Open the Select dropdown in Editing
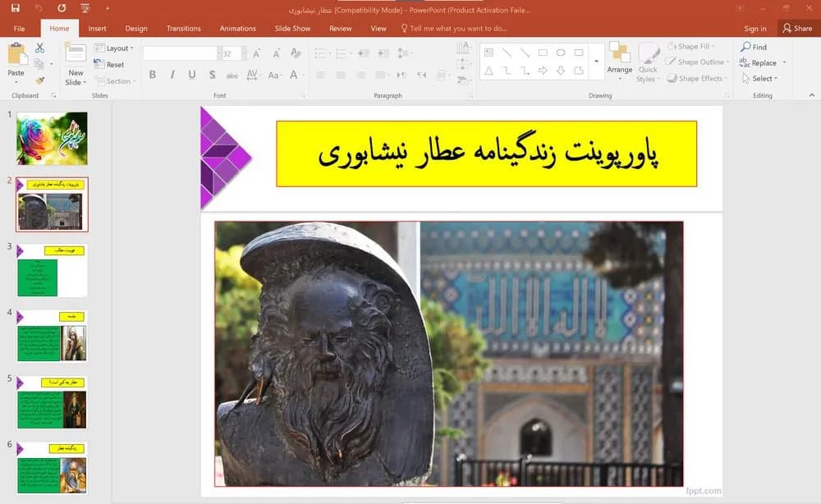 tap(760, 79)
